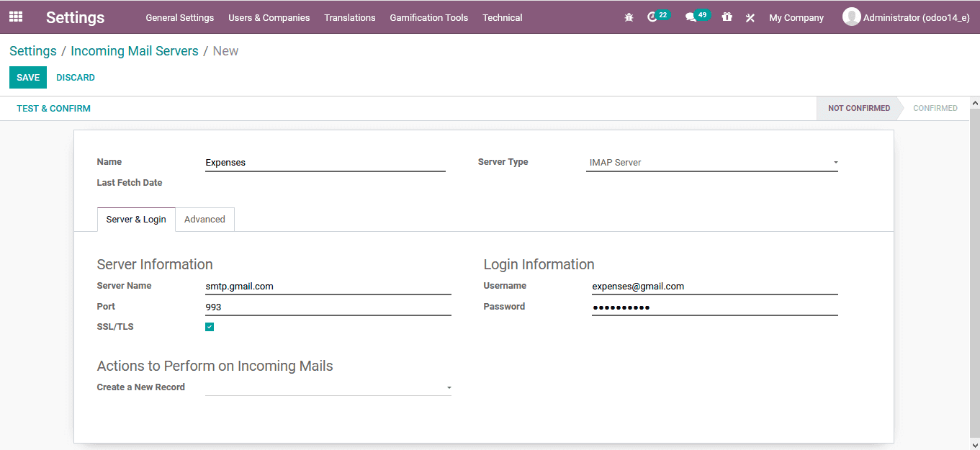Screen dimensions: 980x450
Task: Click the vertical page scrollbar
Action: (975, 274)
